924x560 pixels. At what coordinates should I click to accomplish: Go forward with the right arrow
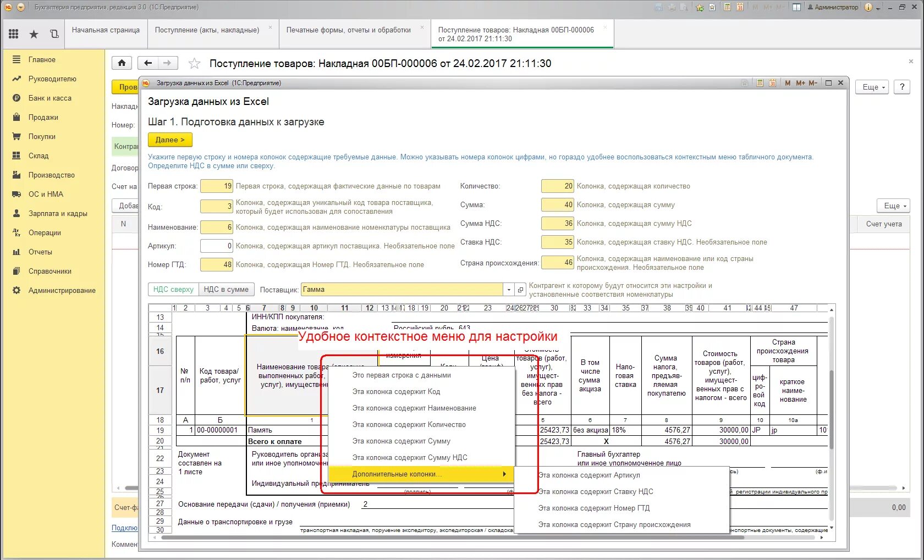168,63
